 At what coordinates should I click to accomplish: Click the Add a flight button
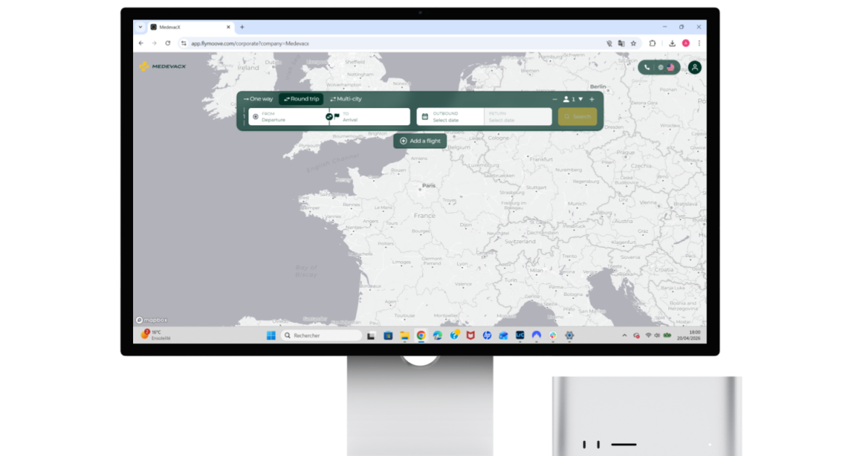(x=420, y=141)
